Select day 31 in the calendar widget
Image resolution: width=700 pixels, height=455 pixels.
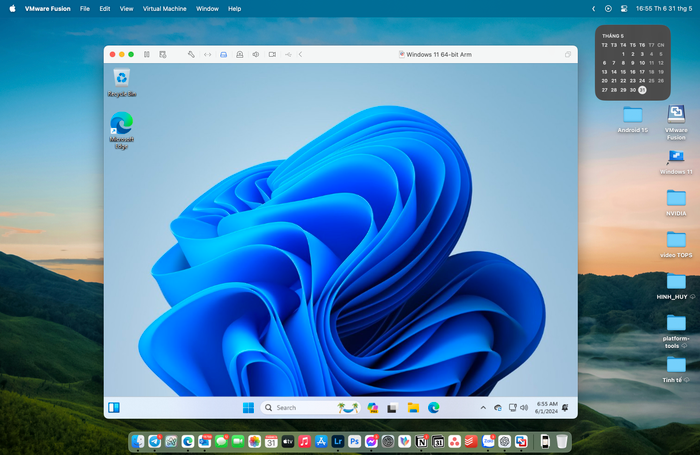(x=642, y=90)
